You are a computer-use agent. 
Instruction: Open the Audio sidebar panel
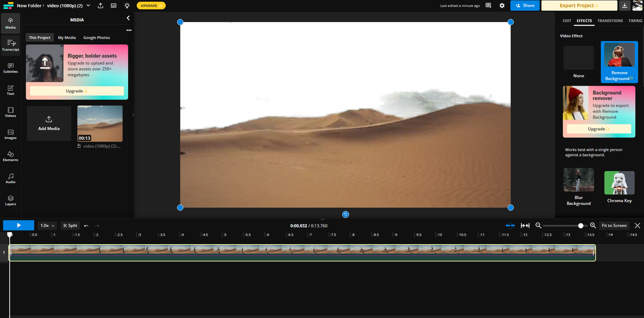pos(11,178)
